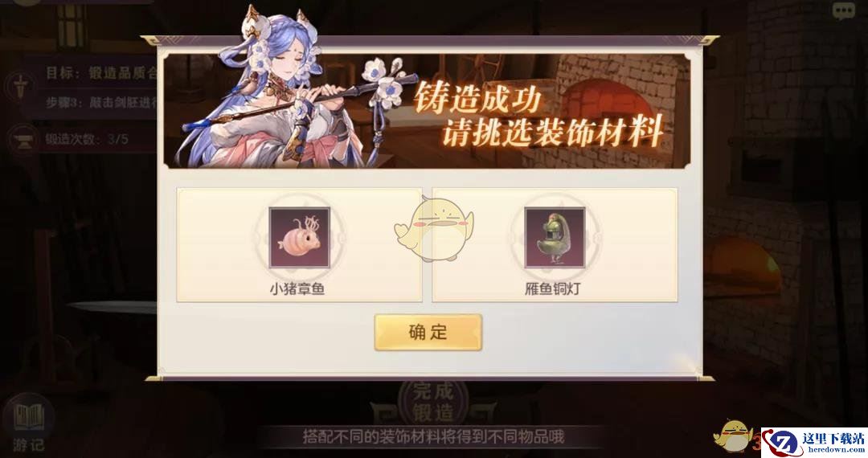Click the sword goal icon on left
The height and width of the screenshot is (458, 868).
(x=20, y=88)
